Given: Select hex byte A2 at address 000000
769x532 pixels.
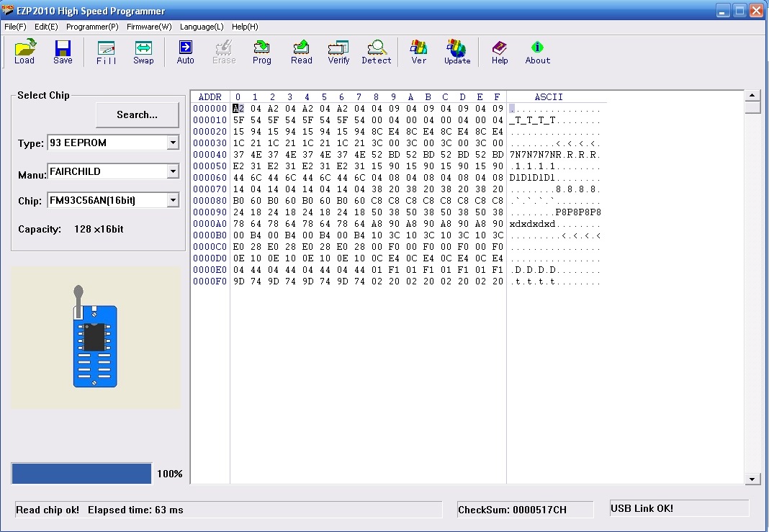Looking at the screenshot, I should pos(238,109).
